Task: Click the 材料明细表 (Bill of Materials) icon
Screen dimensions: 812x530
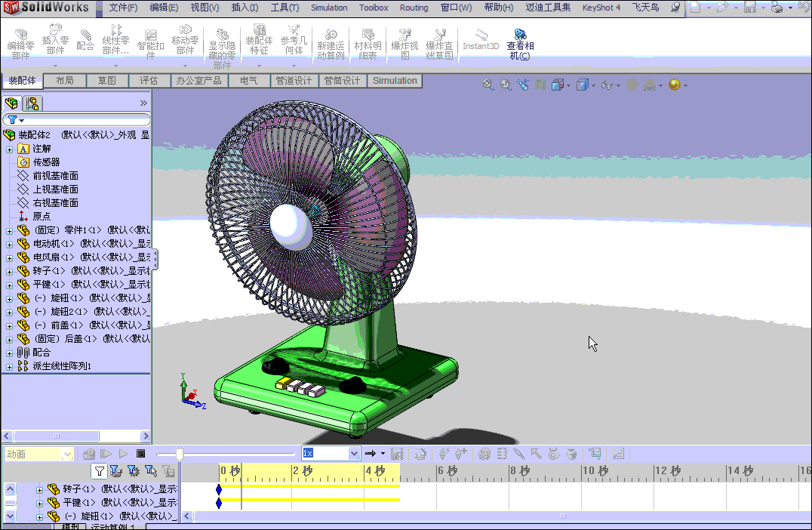Action: coord(368,42)
